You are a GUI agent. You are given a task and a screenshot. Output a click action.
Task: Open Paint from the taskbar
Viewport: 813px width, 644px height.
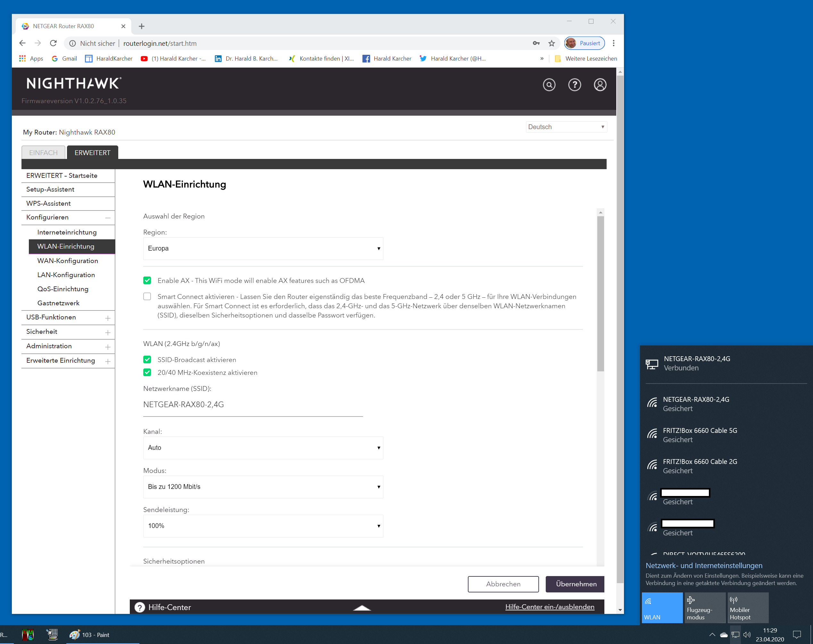(x=90, y=635)
